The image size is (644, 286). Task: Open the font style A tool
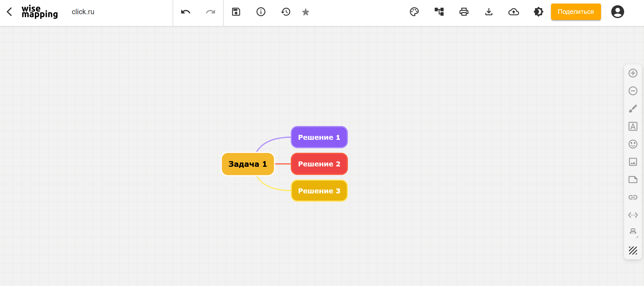[633, 126]
